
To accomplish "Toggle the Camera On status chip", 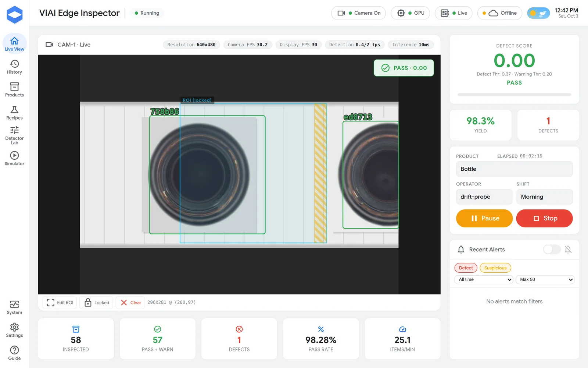I will tap(359, 13).
